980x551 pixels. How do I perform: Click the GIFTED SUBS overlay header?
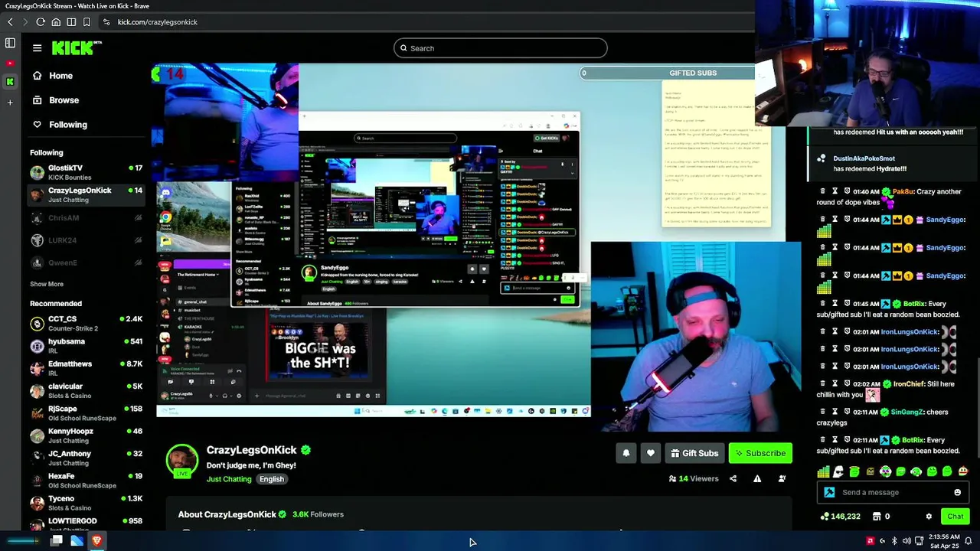[693, 73]
